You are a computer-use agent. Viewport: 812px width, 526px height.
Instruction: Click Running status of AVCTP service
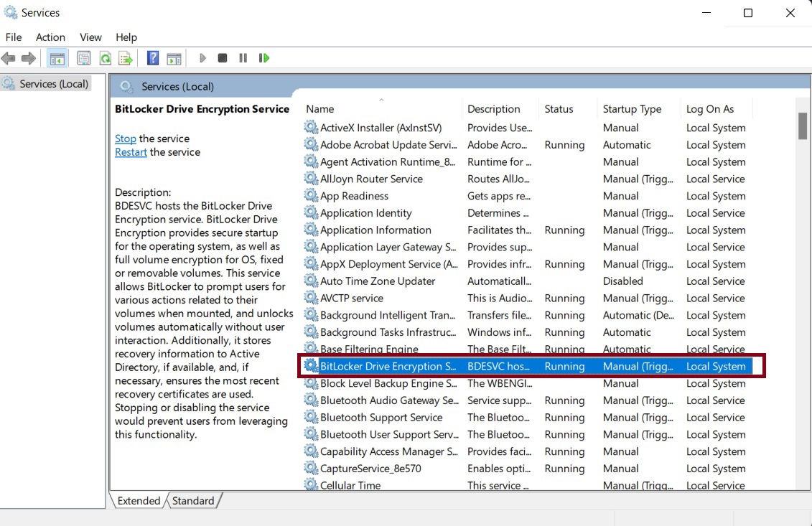pos(564,299)
